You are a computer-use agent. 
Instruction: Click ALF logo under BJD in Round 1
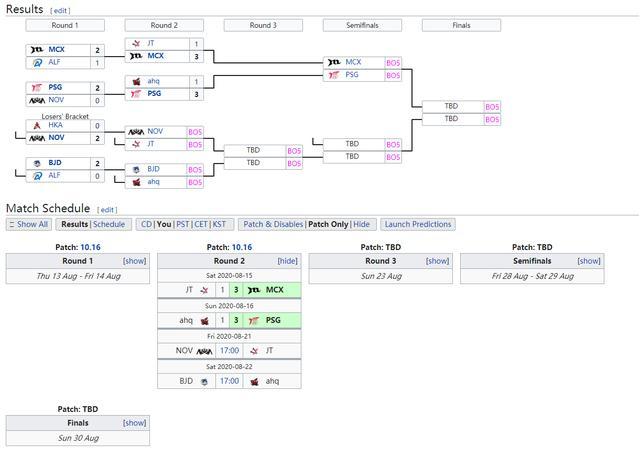(37, 176)
